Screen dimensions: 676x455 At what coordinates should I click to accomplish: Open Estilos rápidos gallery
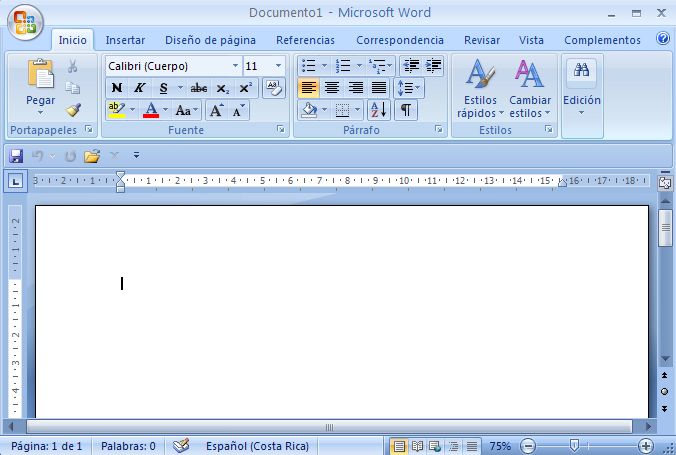(480, 88)
